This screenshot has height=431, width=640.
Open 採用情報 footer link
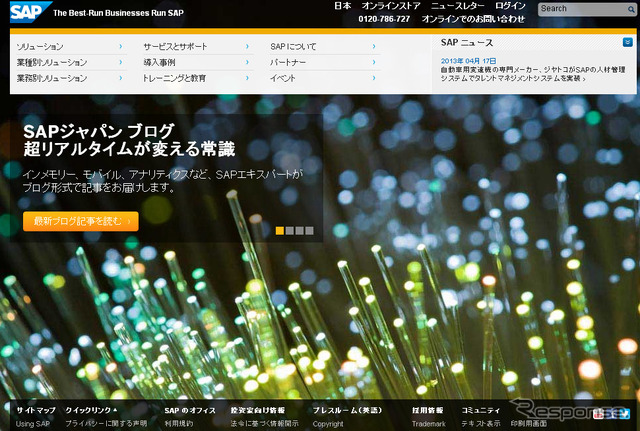coord(427,410)
